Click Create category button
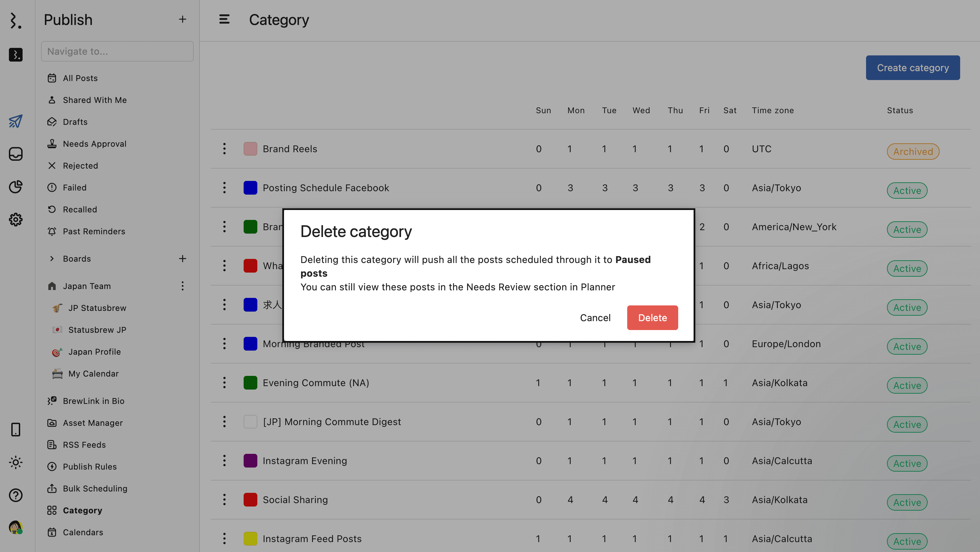 (913, 68)
